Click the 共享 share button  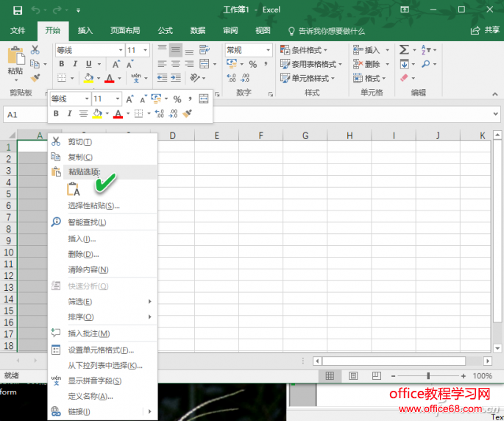tap(485, 31)
